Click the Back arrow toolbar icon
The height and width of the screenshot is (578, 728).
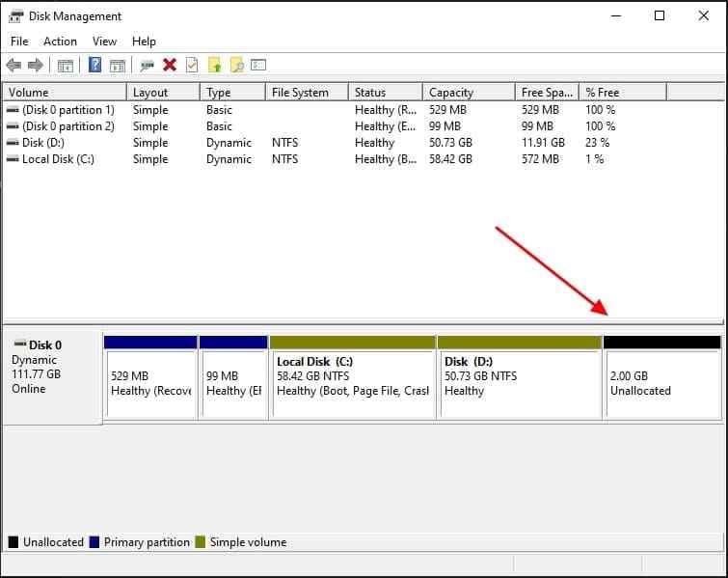pos(13,65)
